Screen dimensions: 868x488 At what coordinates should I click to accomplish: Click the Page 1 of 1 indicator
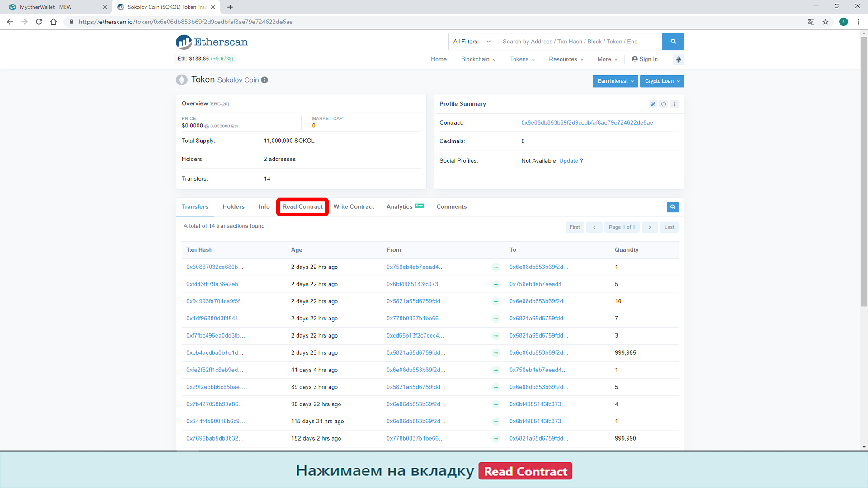click(622, 227)
